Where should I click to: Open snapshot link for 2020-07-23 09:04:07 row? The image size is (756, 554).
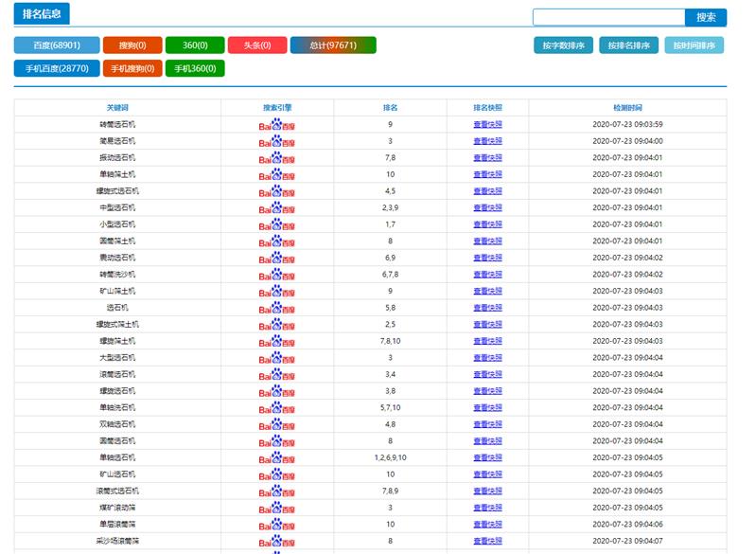487,541
